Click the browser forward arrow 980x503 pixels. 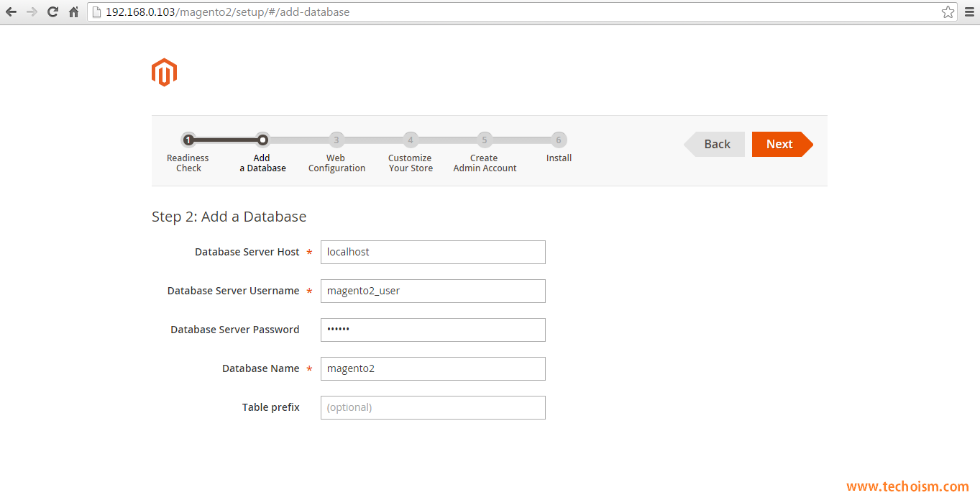32,12
